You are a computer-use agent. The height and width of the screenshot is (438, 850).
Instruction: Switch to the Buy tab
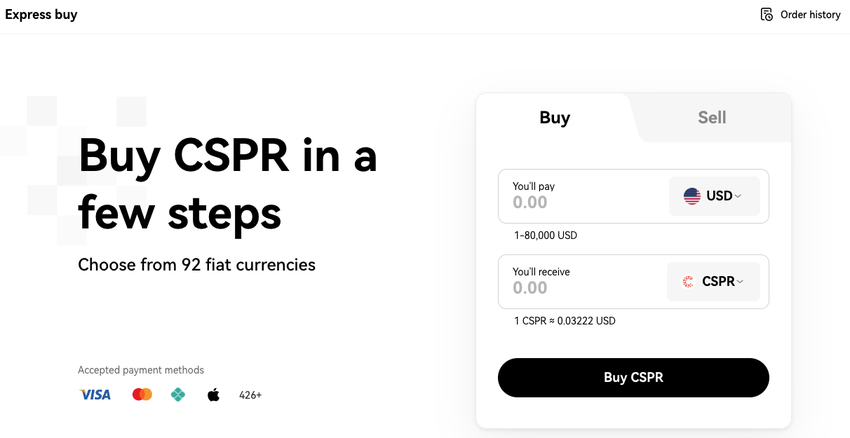click(x=554, y=118)
